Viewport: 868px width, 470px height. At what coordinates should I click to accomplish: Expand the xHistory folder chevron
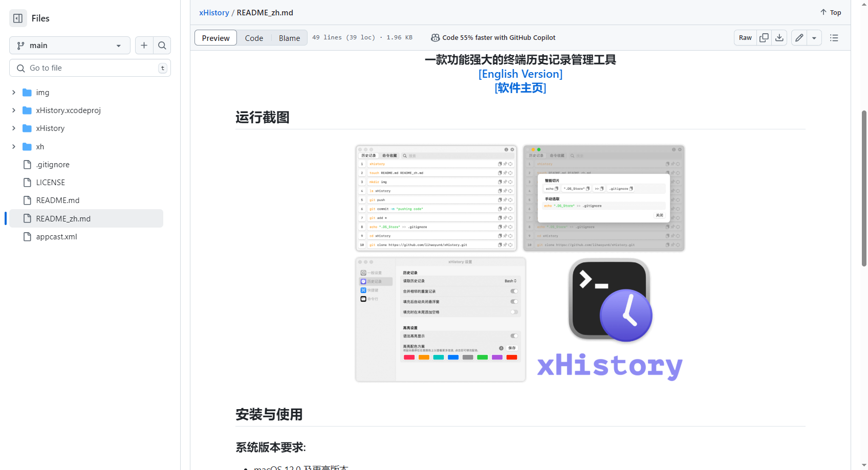tap(14, 128)
